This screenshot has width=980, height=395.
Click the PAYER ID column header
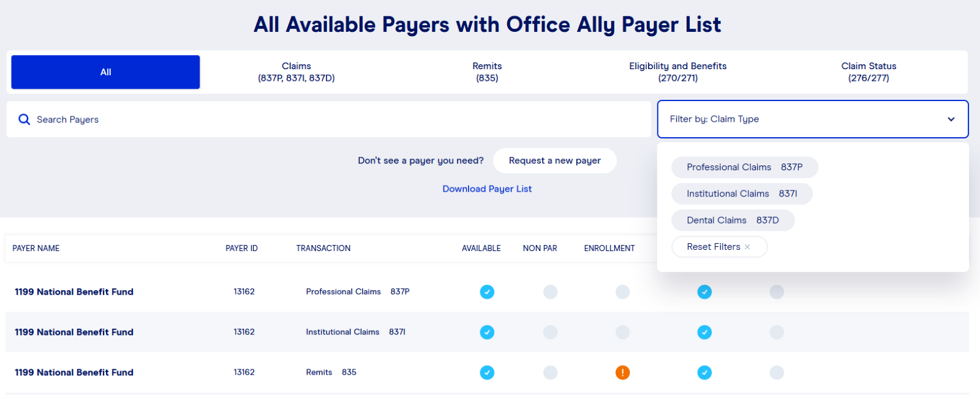[x=241, y=248]
